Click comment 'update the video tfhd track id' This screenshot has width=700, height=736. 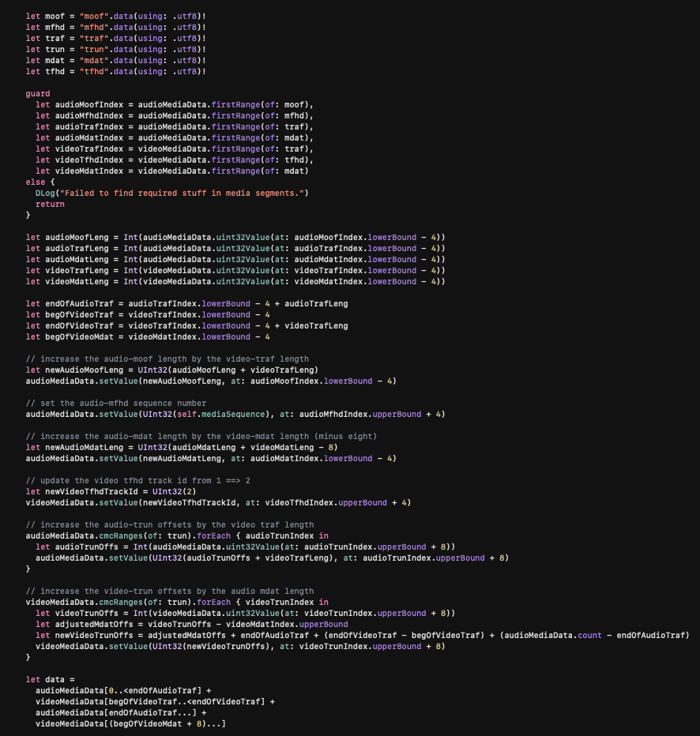point(138,481)
